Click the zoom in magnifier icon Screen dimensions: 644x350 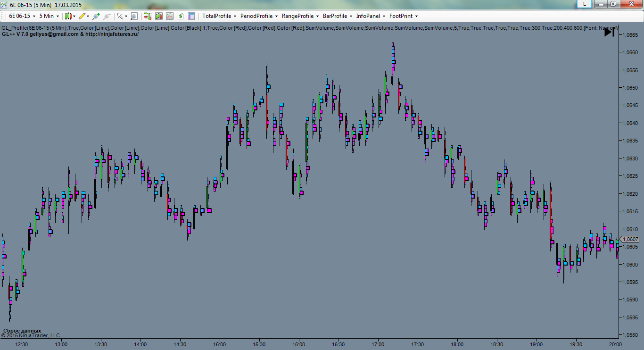point(96,16)
